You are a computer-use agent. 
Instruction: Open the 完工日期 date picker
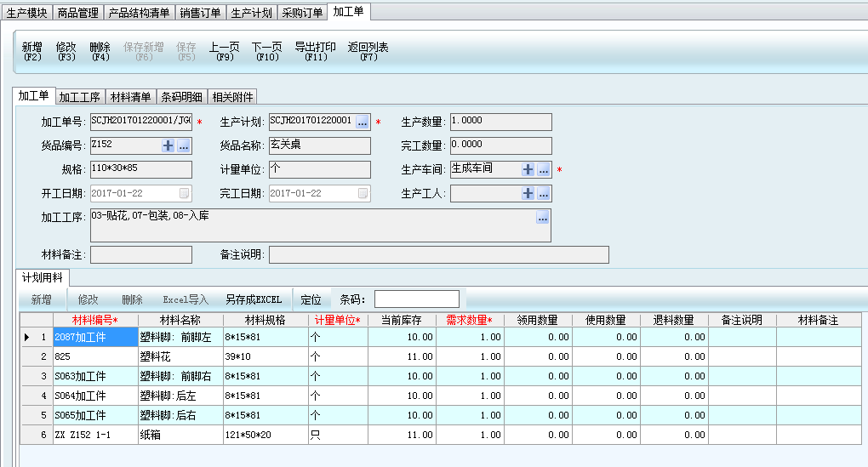pos(363,194)
